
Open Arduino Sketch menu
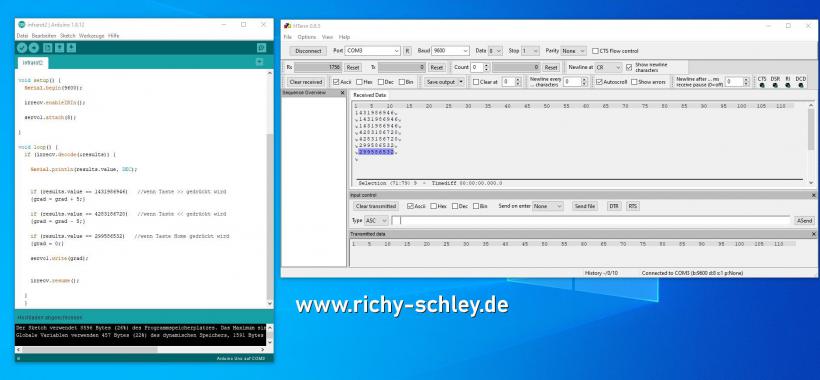(68, 36)
